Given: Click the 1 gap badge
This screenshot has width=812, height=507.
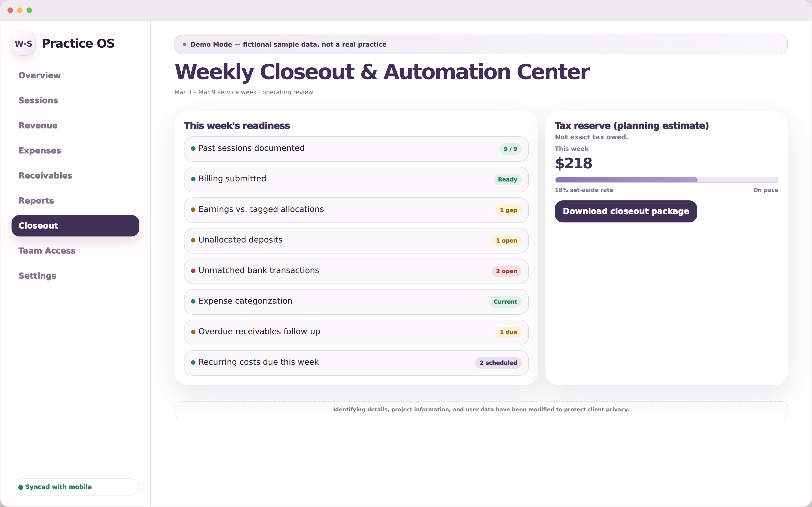Looking at the screenshot, I should (509, 210).
